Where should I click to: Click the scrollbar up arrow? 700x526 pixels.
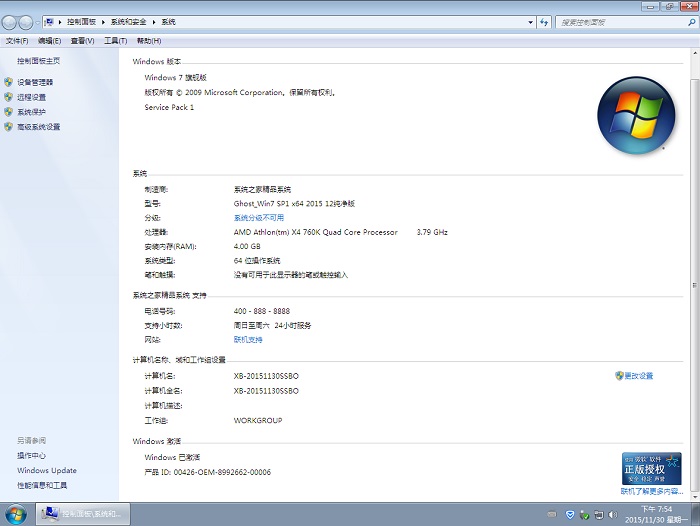694,53
